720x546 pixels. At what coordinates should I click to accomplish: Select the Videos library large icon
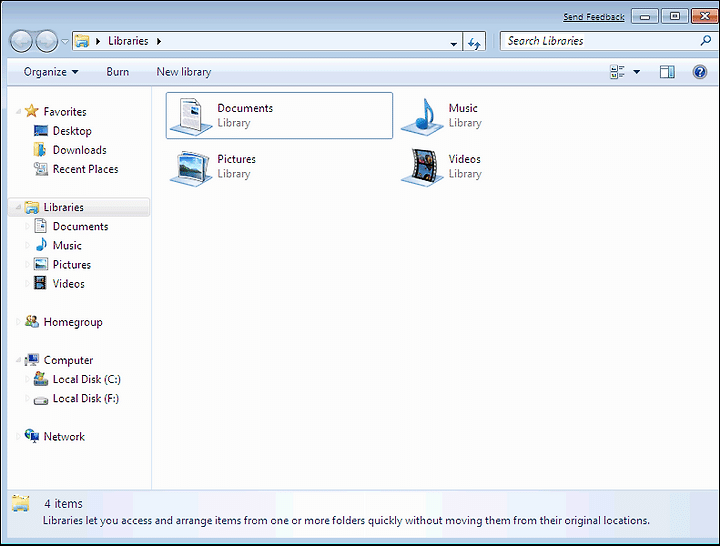[x=422, y=167]
